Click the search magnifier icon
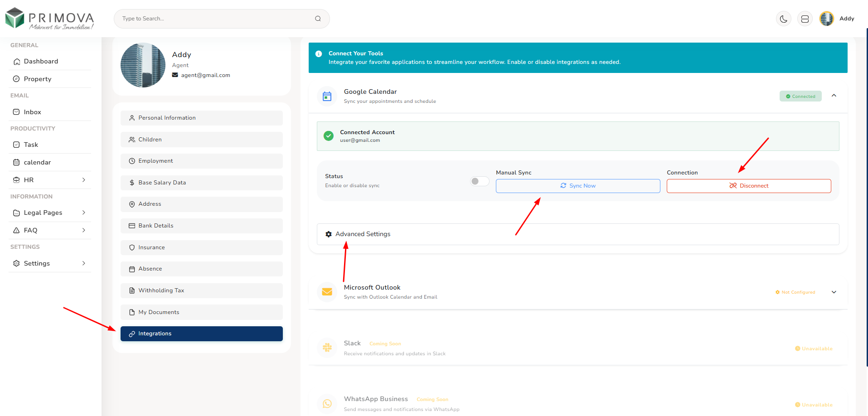 pyautogui.click(x=318, y=19)
